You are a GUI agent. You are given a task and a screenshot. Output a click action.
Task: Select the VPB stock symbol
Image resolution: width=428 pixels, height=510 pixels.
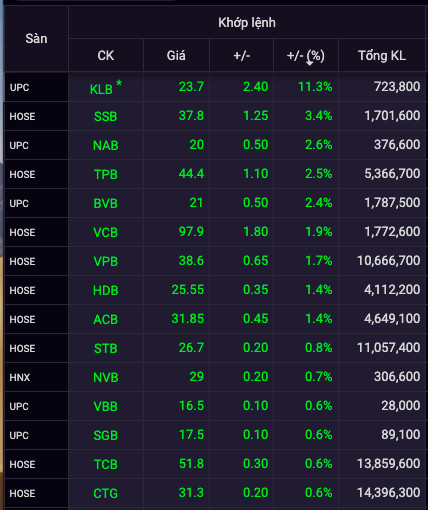(x=106, y=261)
